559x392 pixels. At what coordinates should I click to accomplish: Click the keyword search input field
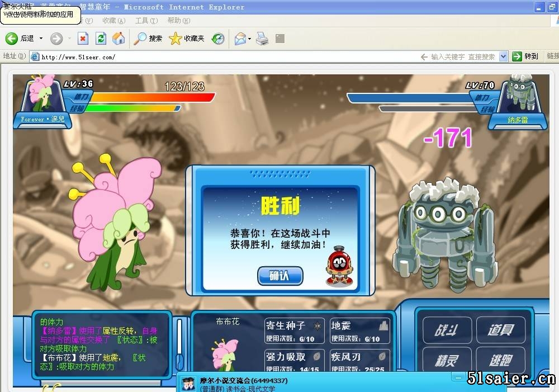[x=463, y=56]
